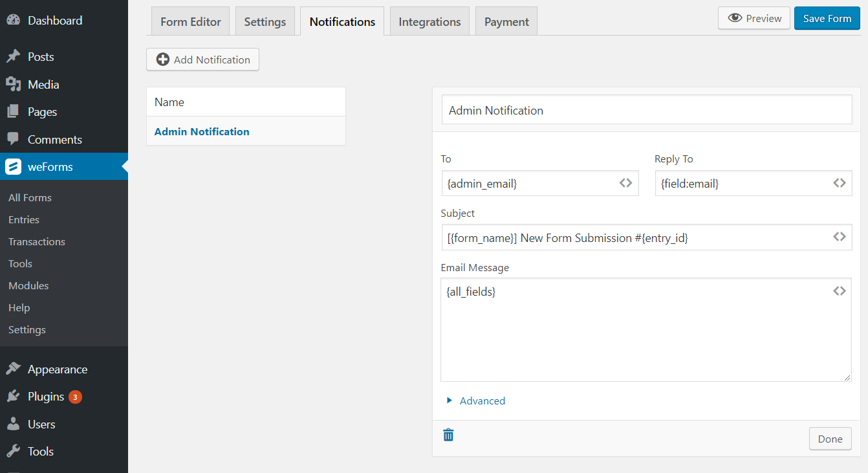The image size is (868, 473).
Task: Click the Pages icon in sidebar
Action: click(13, 112)
